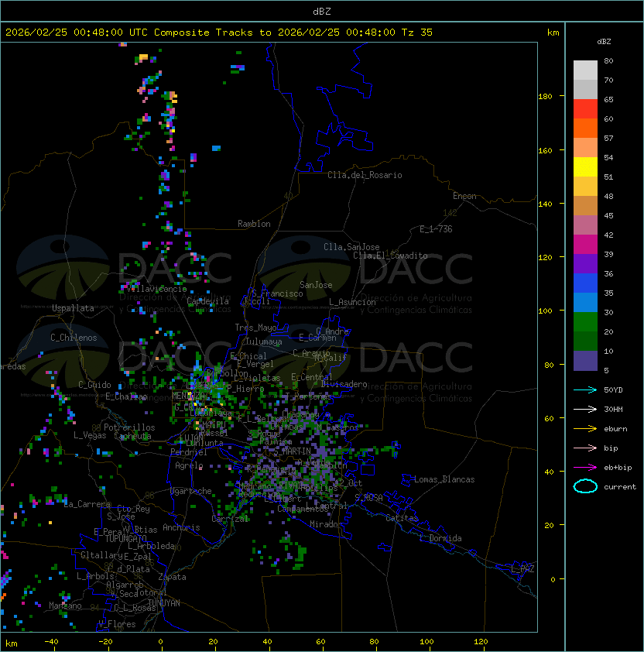Click map label 'Zapata'

coord(172,577)
